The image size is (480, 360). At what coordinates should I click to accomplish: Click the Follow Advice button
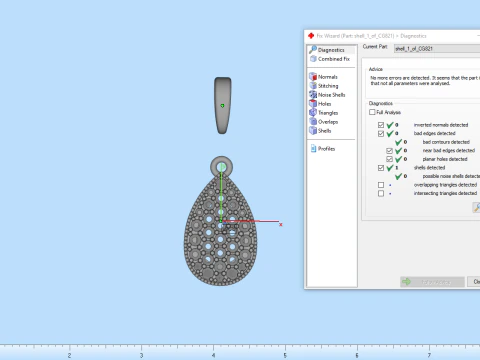pyautogui.click(x=432, y=282)
